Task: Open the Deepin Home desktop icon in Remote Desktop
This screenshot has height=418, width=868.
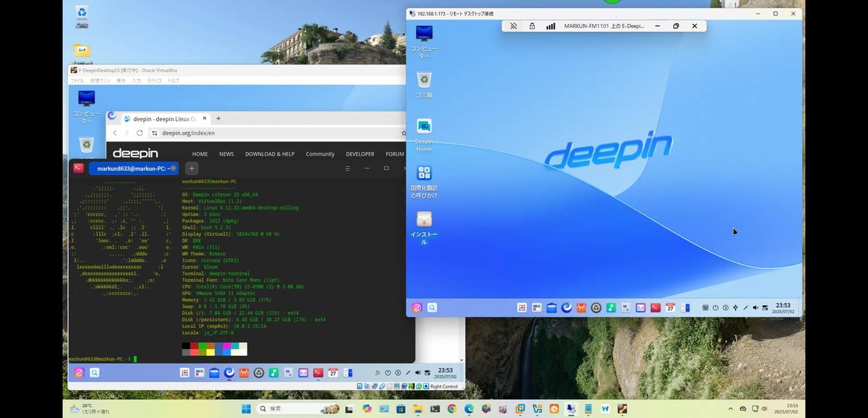Action: (424, 134)
